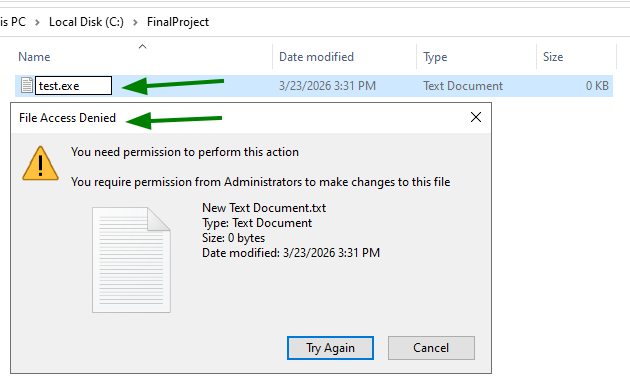Click the 0 KB size cell in the row
This screenshot has height=379, width=630.
tap(597, 86)
